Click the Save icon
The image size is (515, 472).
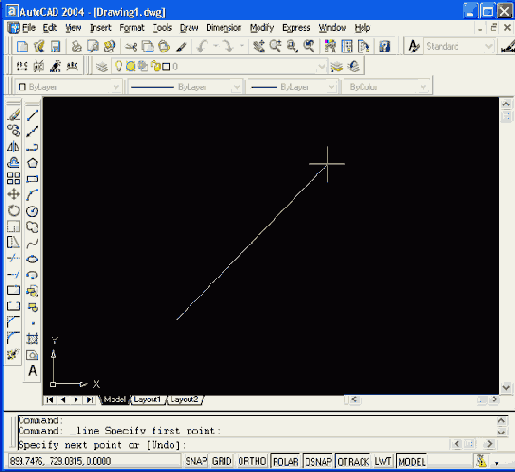pos(55,46)
